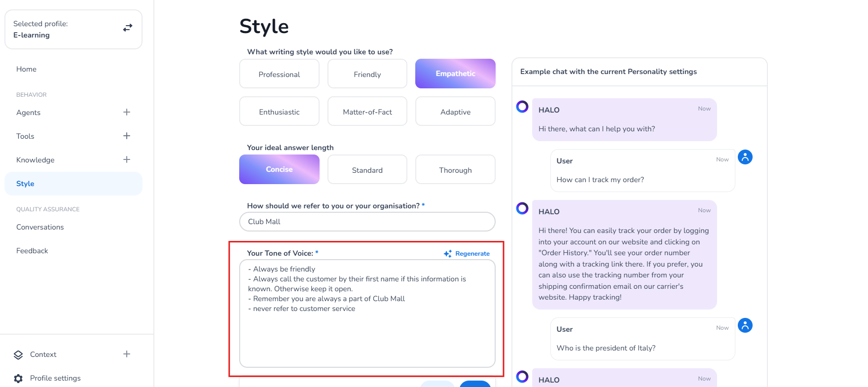Select the Empathetic gradient style button

(455, 74)
